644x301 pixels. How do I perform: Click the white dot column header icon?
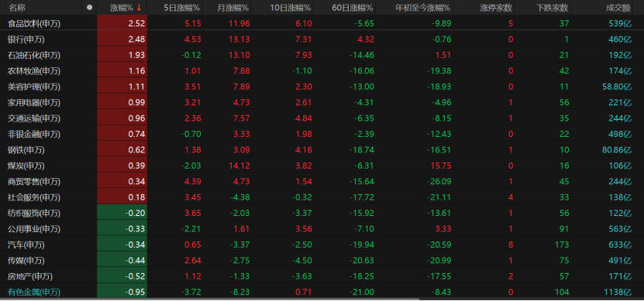(x=90, y=8)
